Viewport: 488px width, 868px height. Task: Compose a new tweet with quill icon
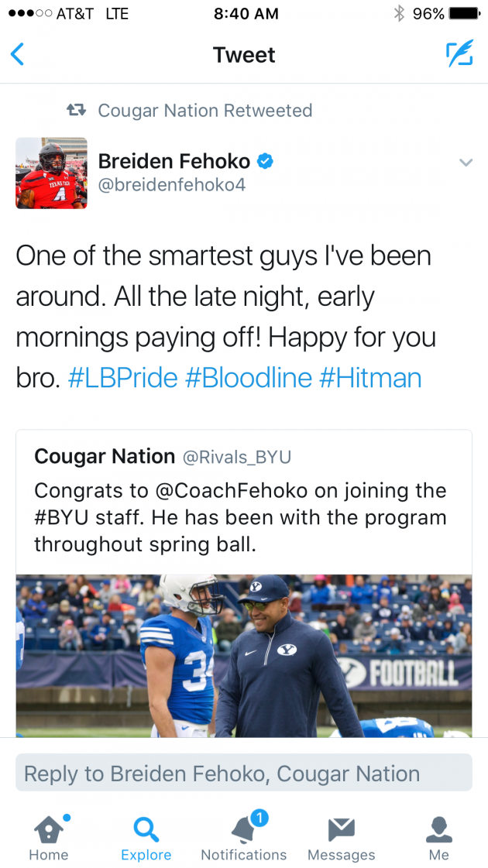coord(459,54)
